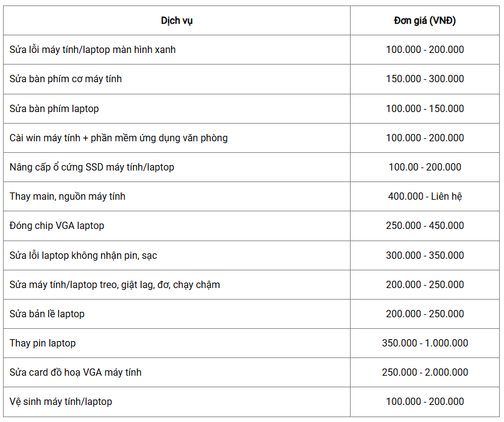Screen dimensions: 504x422
Task: Select Thay main, nguồn máy tính cell
Action: pos(177,197)
